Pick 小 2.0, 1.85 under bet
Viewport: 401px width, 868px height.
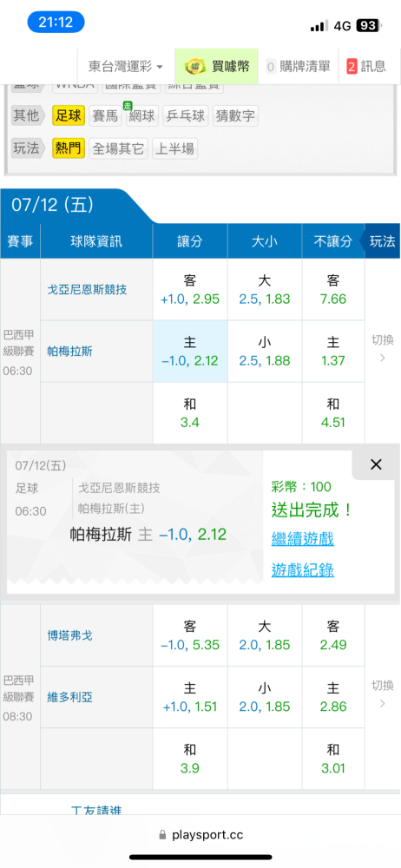pos(265,698)
